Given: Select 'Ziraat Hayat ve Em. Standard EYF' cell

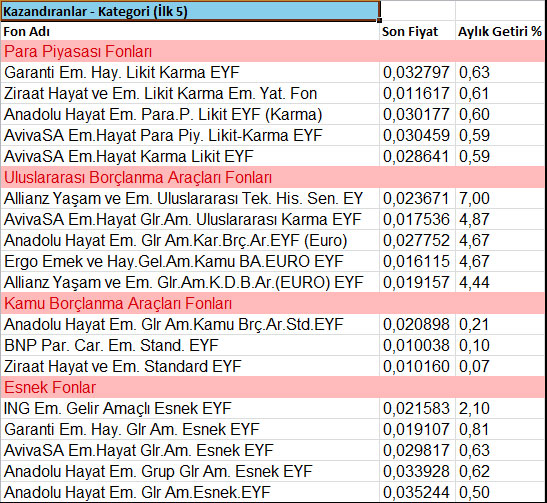Looking at the screenshot, I should (x=190, y=366).
